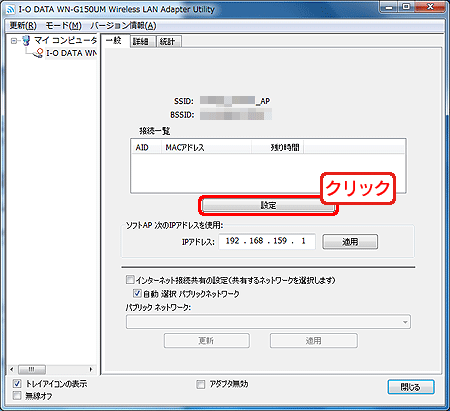Enable the インターネット接続共有の設定 checkbox
The width and height of the screenshot is (450, 411).
tap(130, 280)
